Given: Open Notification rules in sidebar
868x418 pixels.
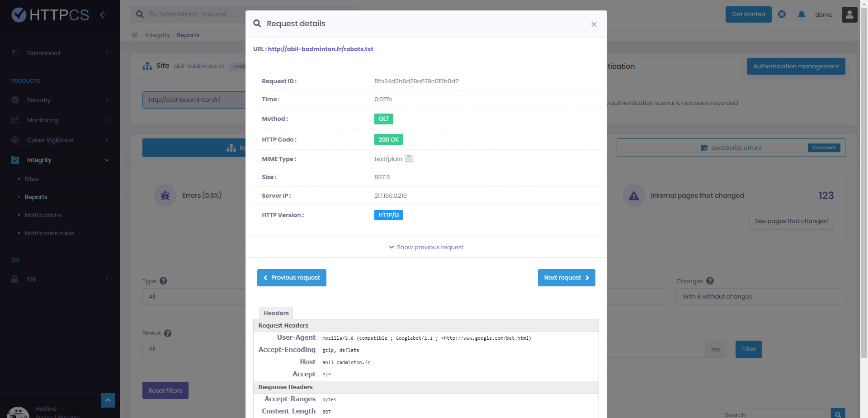Looking at the screenshot, I should (49, 233).
